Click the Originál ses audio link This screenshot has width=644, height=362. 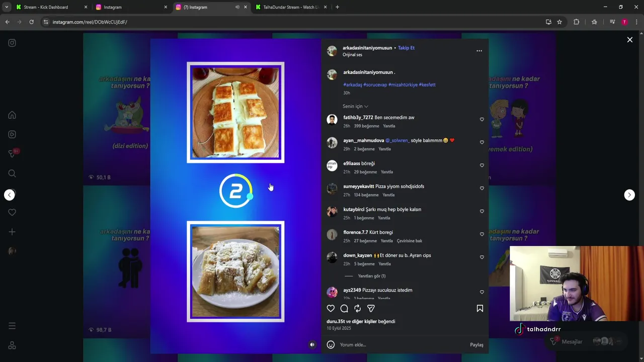pos(352,55)
